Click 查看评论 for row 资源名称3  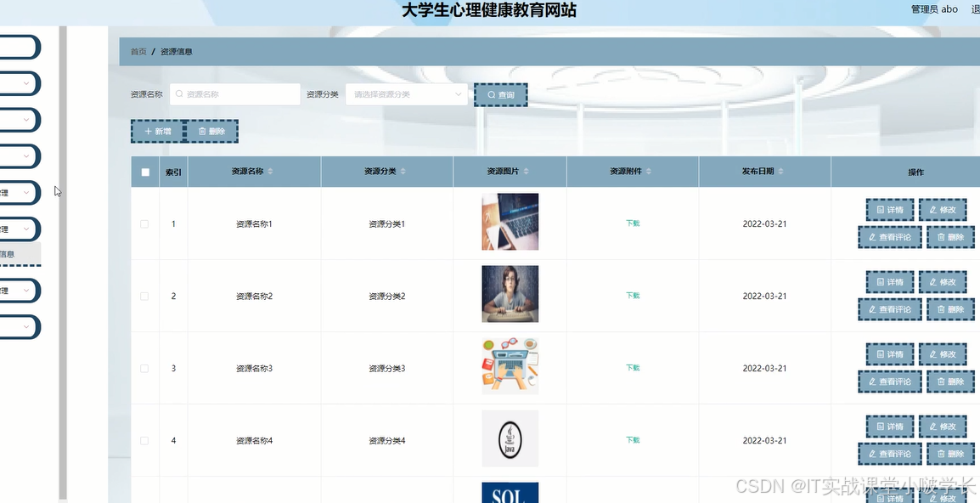coord(890,381)
